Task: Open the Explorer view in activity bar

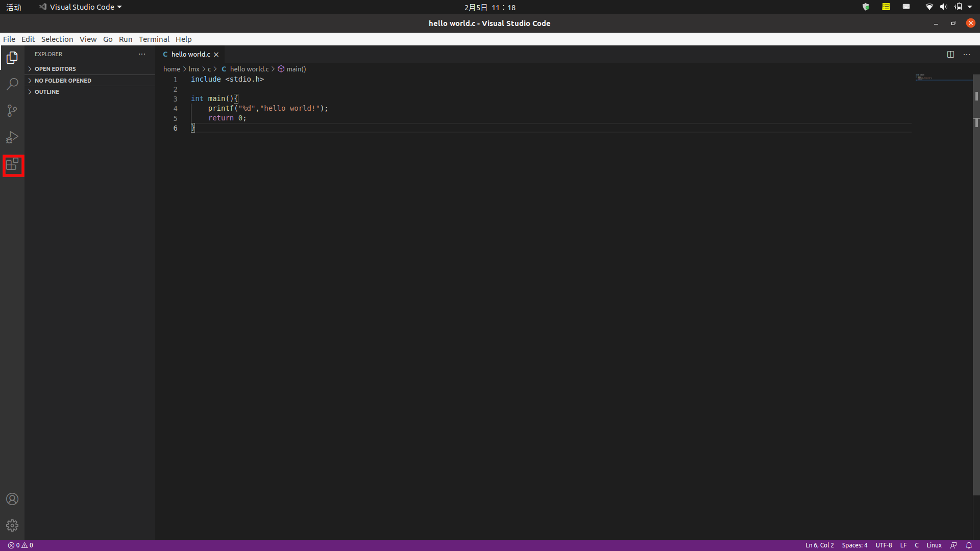Action: 12,58
